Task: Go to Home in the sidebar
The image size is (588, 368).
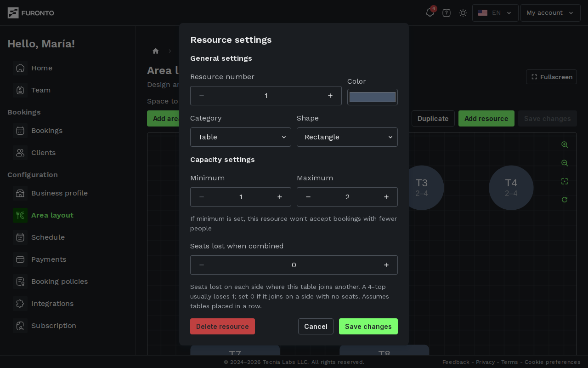Action: tap(42, 68)
